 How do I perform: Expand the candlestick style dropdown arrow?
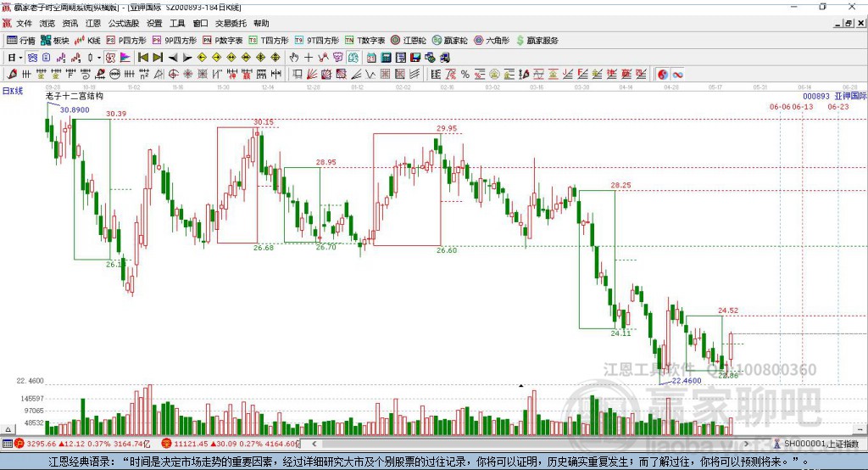coord(99,58)
